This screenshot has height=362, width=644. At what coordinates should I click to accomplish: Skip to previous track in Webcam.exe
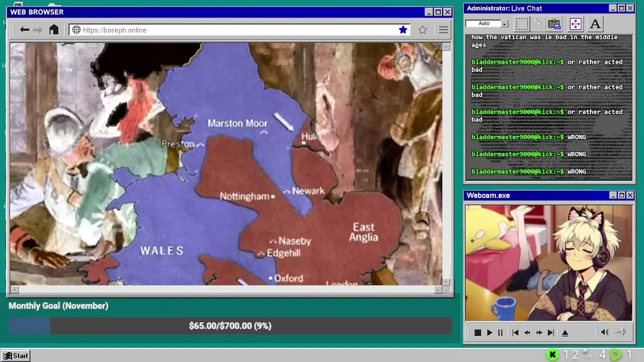click(x=515, y=332)
